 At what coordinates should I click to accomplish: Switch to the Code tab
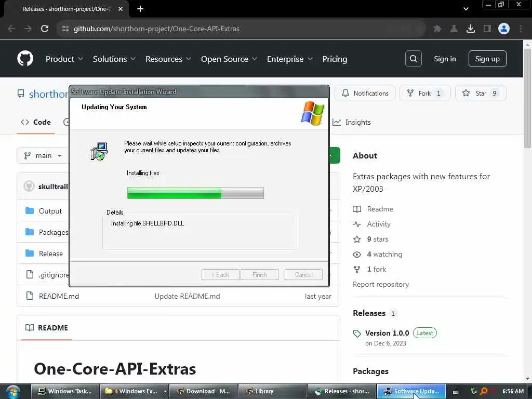pyautogui.click(x=36, y=122)
